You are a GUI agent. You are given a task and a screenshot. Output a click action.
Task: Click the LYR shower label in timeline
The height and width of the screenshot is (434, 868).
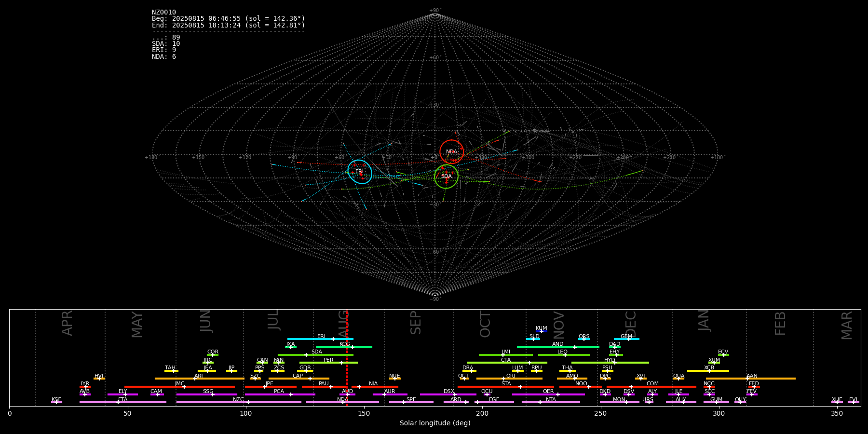85,384
